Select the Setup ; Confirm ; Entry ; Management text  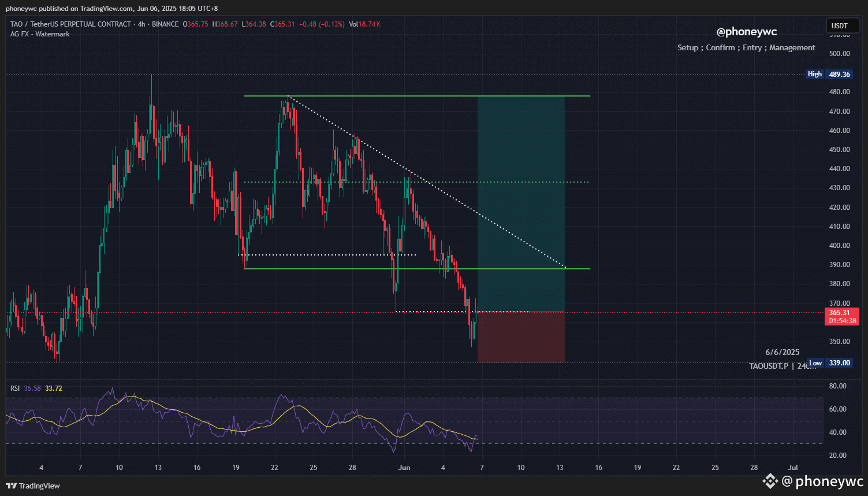pyautogui.click(x=746, y=47)
